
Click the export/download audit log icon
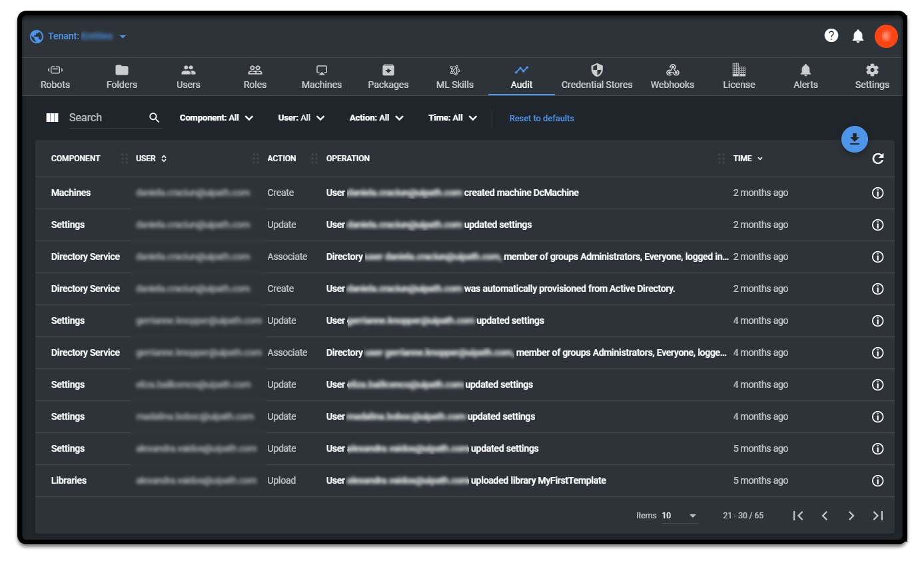pos(855,139)
